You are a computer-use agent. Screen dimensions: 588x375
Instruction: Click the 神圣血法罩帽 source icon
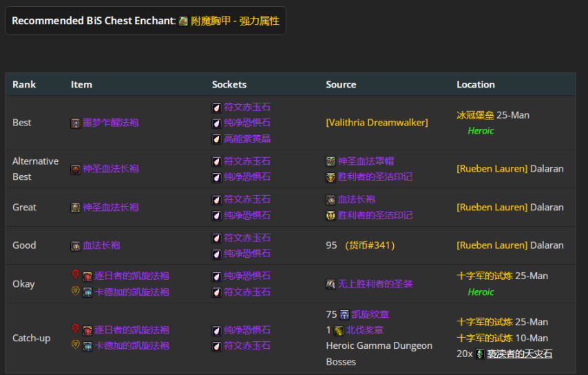point(330,162)
